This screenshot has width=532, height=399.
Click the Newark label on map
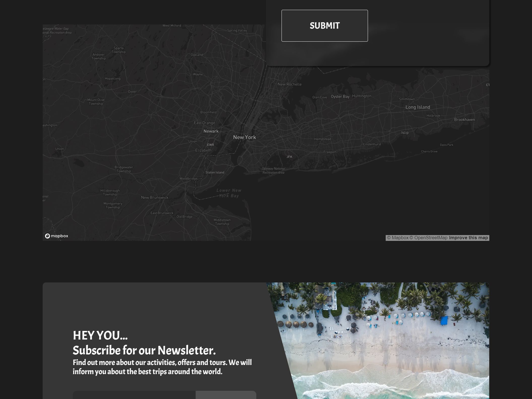click(211, 131)
